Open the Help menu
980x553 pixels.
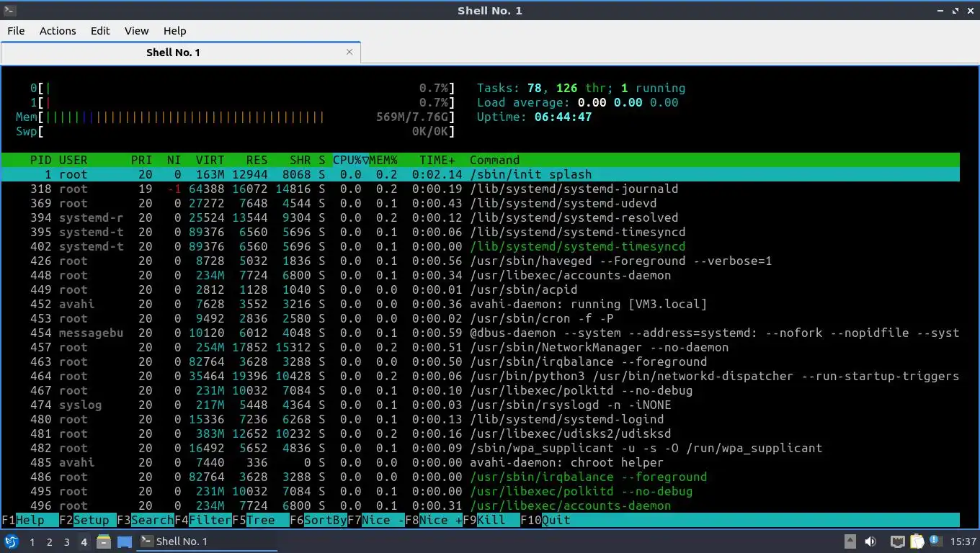[x=174, y=30]
